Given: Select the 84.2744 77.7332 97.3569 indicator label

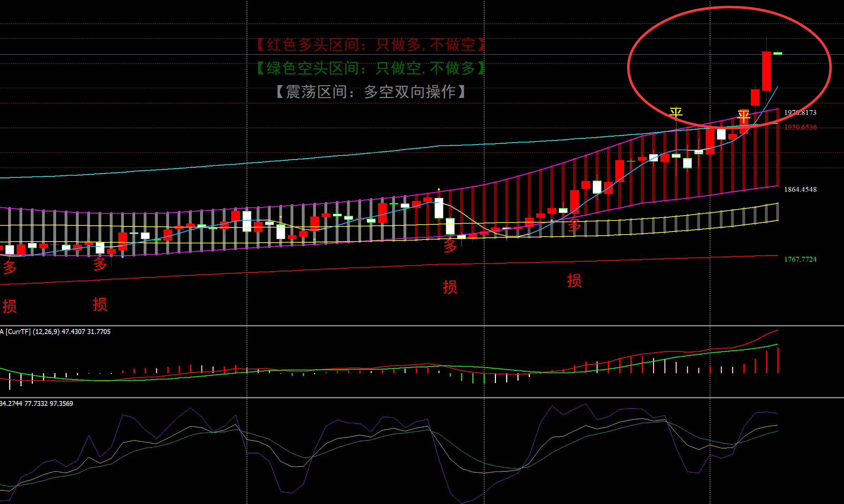Looking at the screenshot, I should click(36, 403).
